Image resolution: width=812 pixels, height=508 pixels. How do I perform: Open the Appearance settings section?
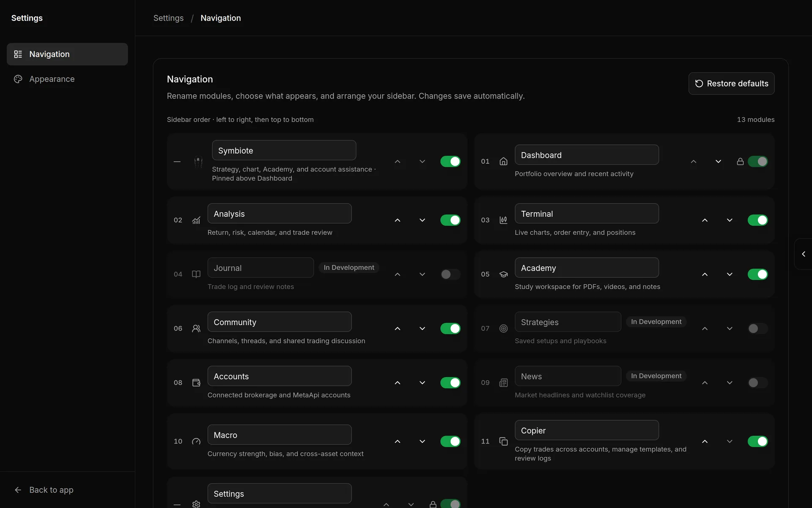[67, 79]
